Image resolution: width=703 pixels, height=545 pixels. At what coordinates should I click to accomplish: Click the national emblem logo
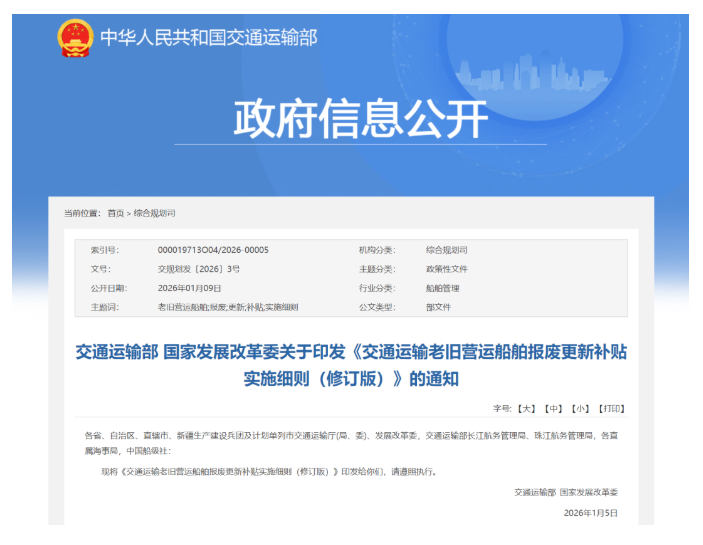tap(75, 38)
